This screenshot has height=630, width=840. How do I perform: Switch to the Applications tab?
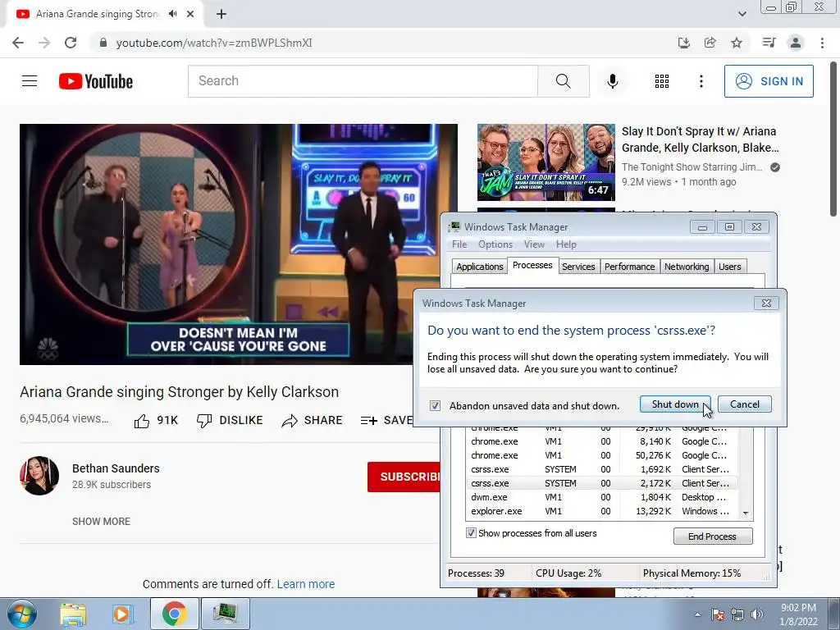[479, 267]
